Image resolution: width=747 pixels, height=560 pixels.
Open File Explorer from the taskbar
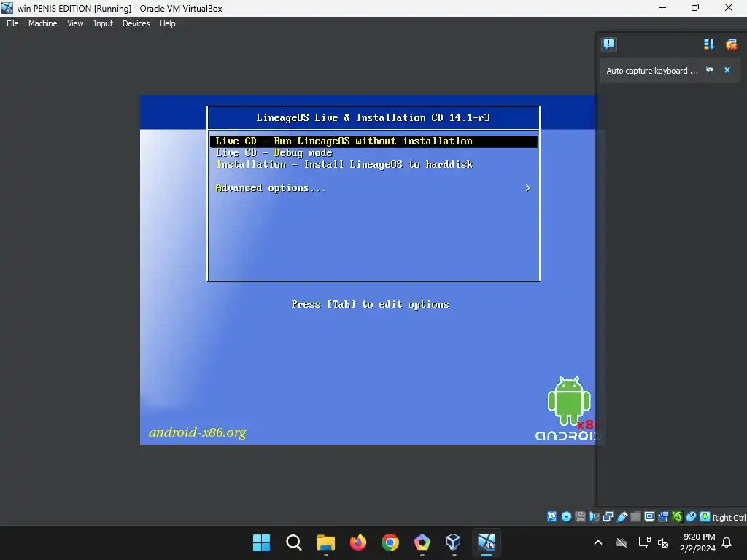(x=326, y=542)
